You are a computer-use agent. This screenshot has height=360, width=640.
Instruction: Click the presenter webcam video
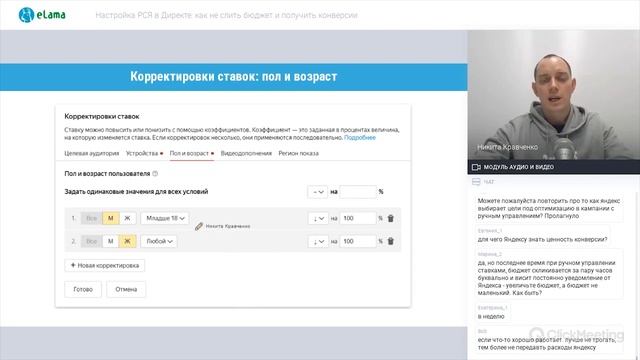pyautogui.click(x=553, y=95)
